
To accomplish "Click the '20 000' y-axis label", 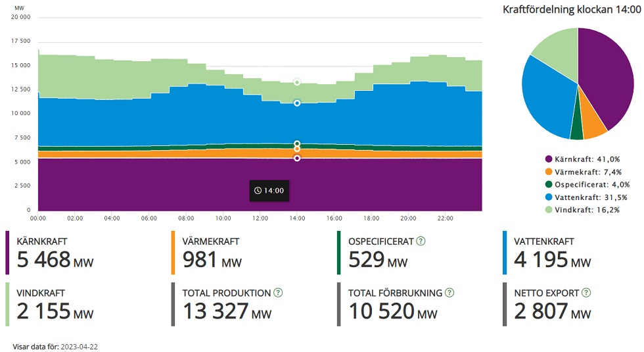I will pos(20,17).
